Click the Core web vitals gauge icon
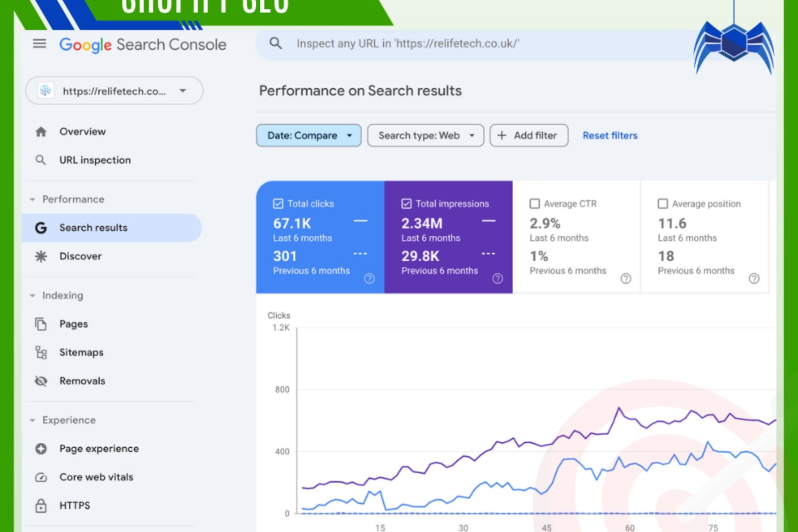This screenshot has width=798, height=532. click(41, 477)
